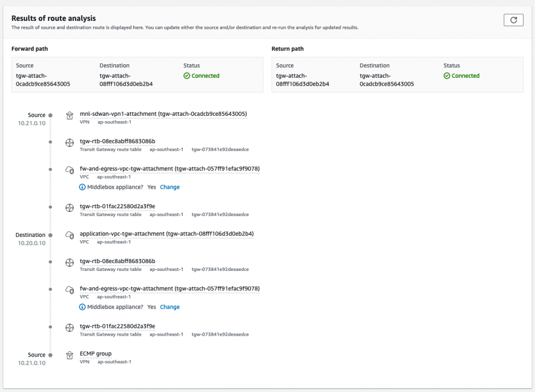Click the info icon beside first Middlebox appliance question
Screen dimensions: 535x392
pyautogui.click(x=82, y=187)
